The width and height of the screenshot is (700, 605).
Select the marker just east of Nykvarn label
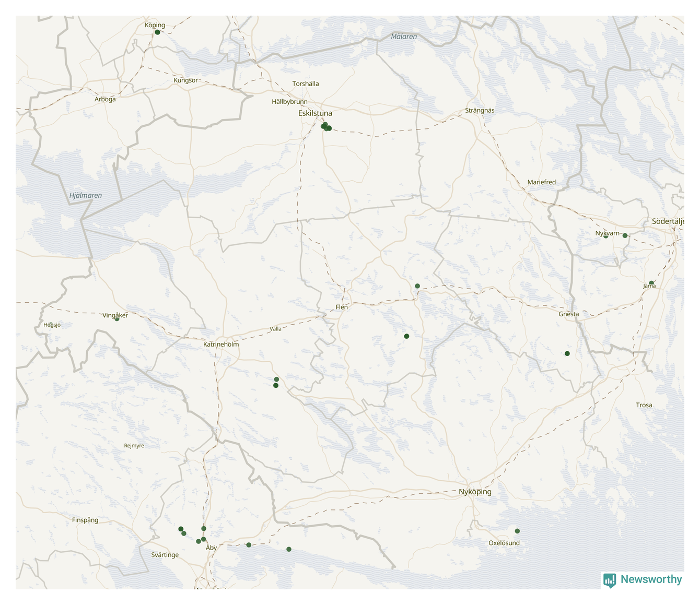[x=625, y=235]
